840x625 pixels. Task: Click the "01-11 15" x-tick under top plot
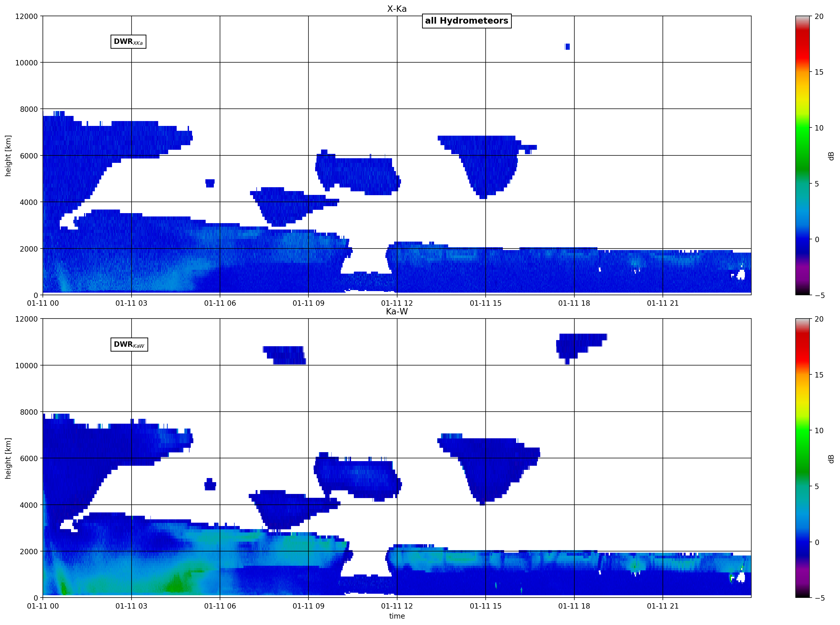pyautogui.click(x=486, y=303)
